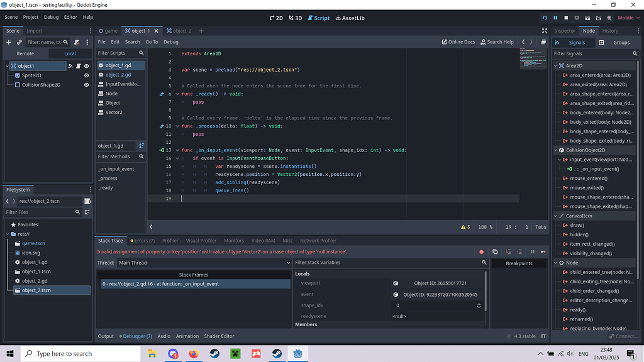Open the Mobile renderer dropdown
644x362 pixels.
pos(629,18)
